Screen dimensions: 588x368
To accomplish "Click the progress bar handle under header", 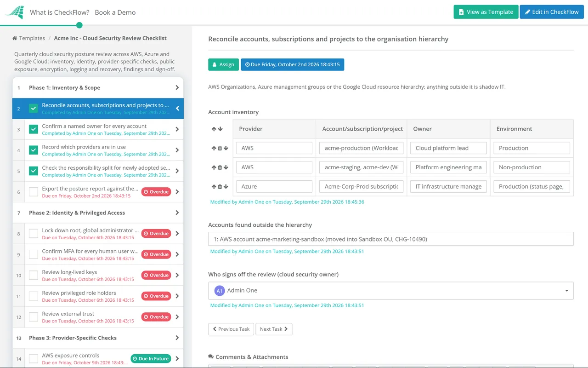I will 79,25.
